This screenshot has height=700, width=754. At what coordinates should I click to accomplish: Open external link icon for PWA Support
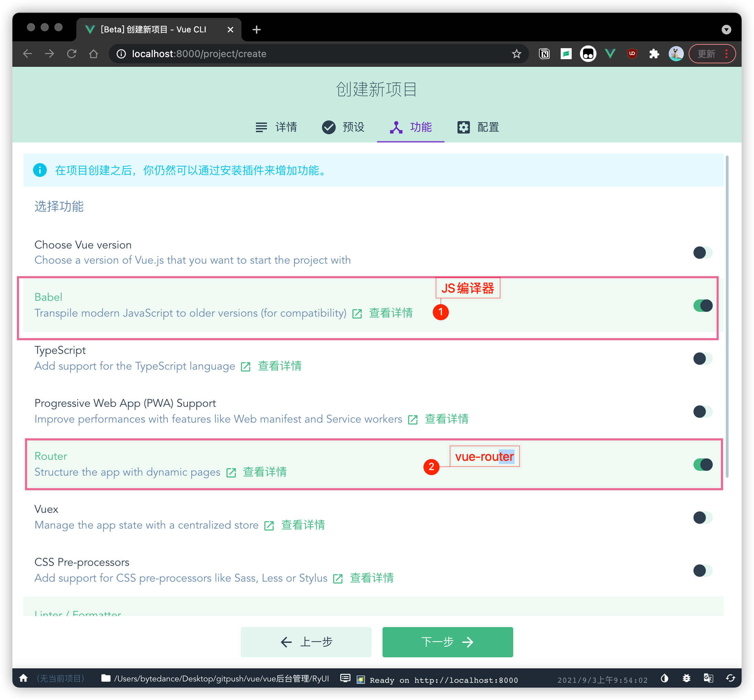click(412, 420)
